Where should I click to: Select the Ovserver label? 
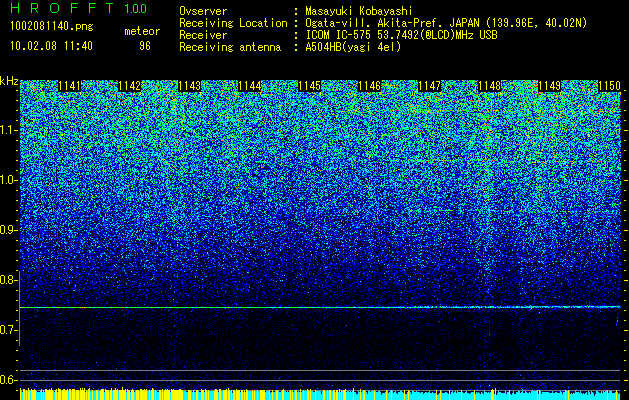tap(203, 11)
